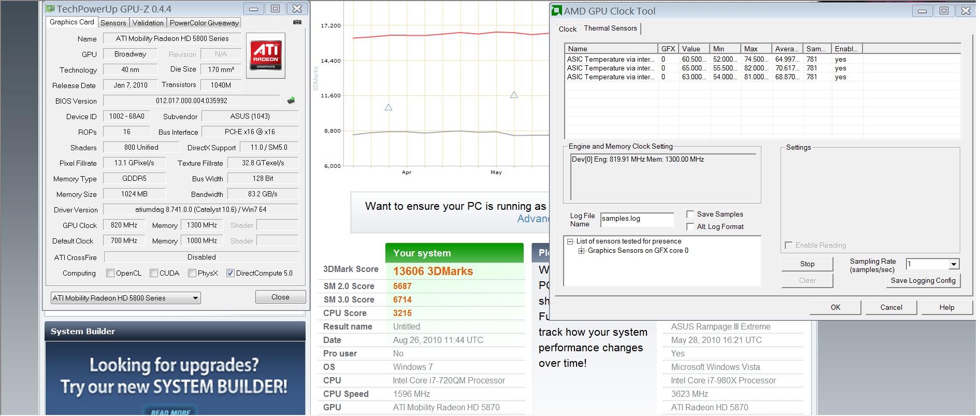
Task: Toggle the OpenCL checkbox
Action: point(110,273)
